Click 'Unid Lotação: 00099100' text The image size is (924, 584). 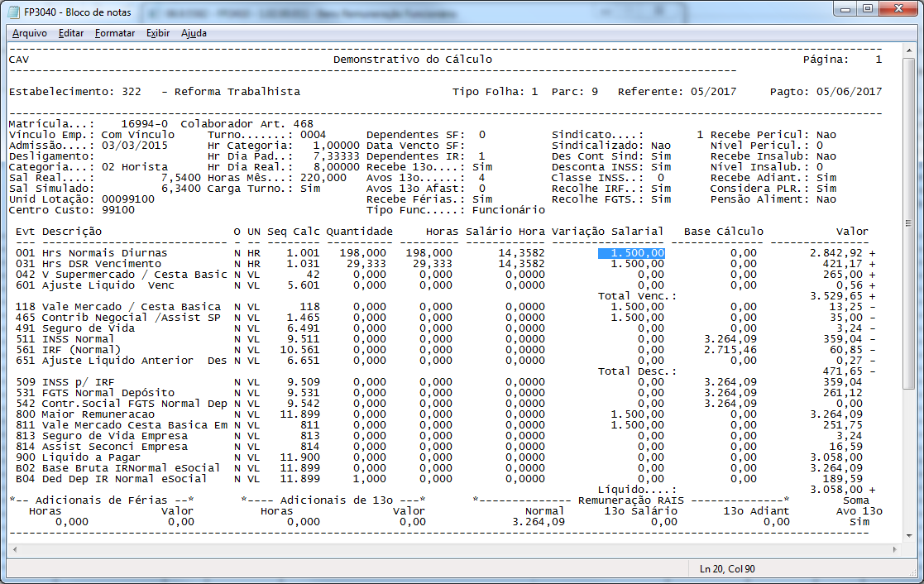point(81,199)
